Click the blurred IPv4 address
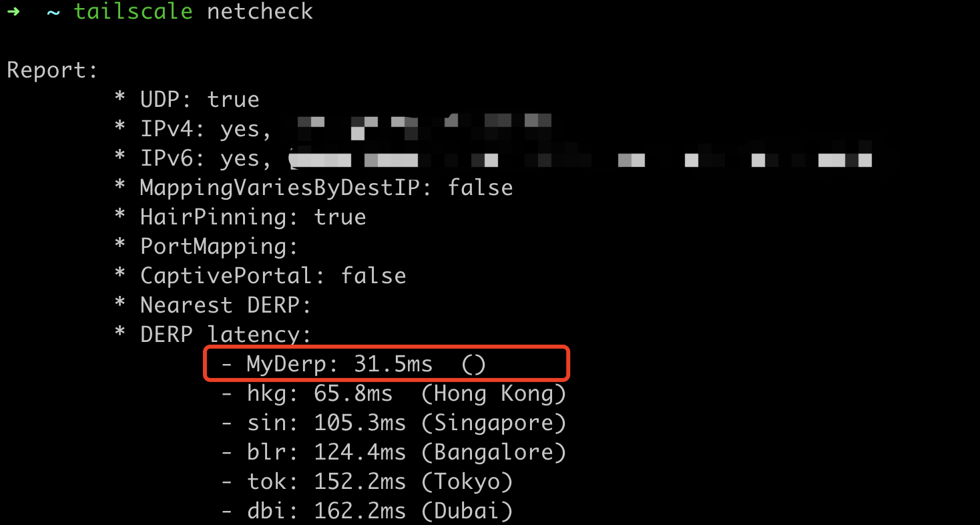980x525 pixels. (424, 126)
